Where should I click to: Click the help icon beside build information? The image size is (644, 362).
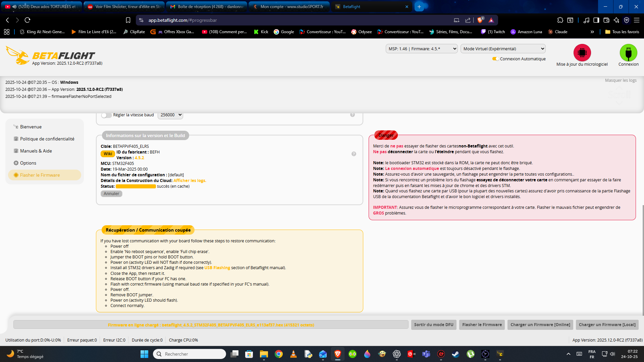354,154
